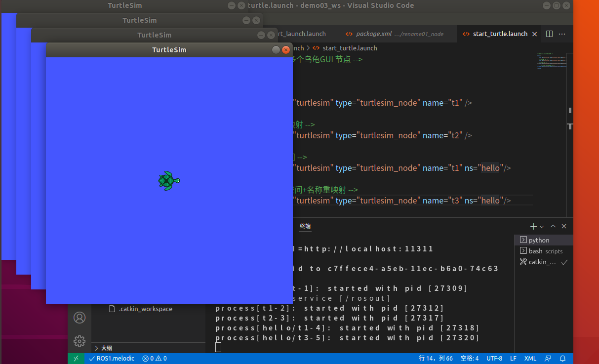The height and width of the screenshot is (364, 599).
Task: Maximize the Visual Studio Code window
Action: point(557,5)
